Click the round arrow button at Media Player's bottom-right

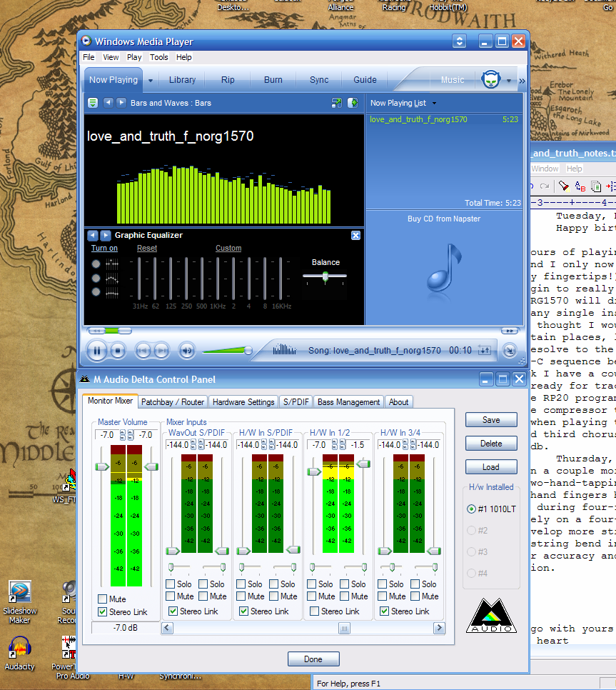tap(510, 351)
